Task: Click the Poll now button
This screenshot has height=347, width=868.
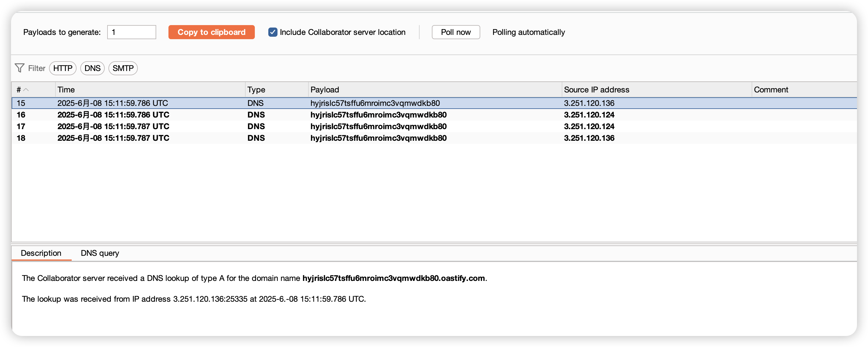Action: pos(455,32)
